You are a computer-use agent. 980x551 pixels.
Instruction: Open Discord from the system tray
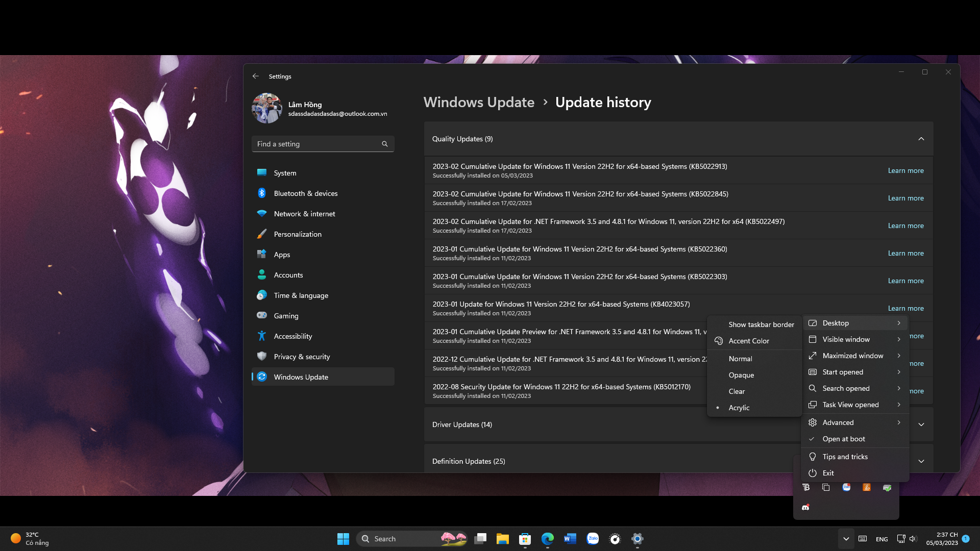[806, 507]
